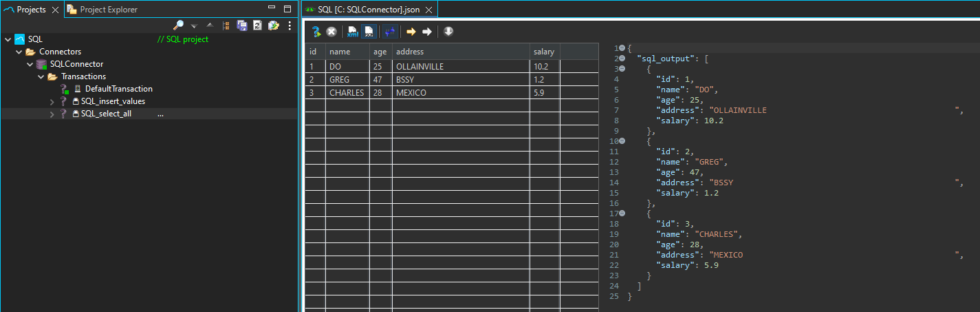Select SQLConnector in the tree
Viewport: 980px width, 312px height.
(x=77, y=64)
